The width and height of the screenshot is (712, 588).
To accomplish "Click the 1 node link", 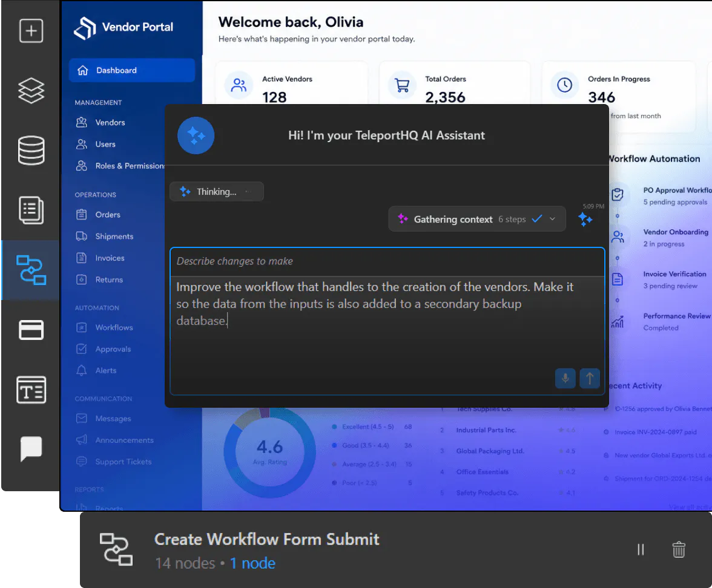I will click(x=252, y=564).
